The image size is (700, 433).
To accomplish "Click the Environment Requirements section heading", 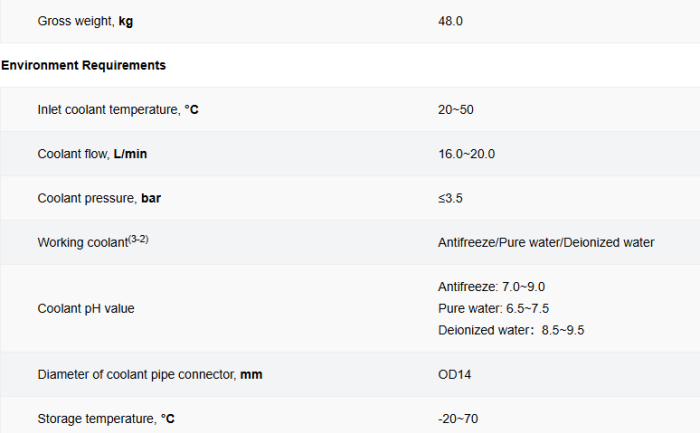I will pyautogui.click(x=84, y=65).
